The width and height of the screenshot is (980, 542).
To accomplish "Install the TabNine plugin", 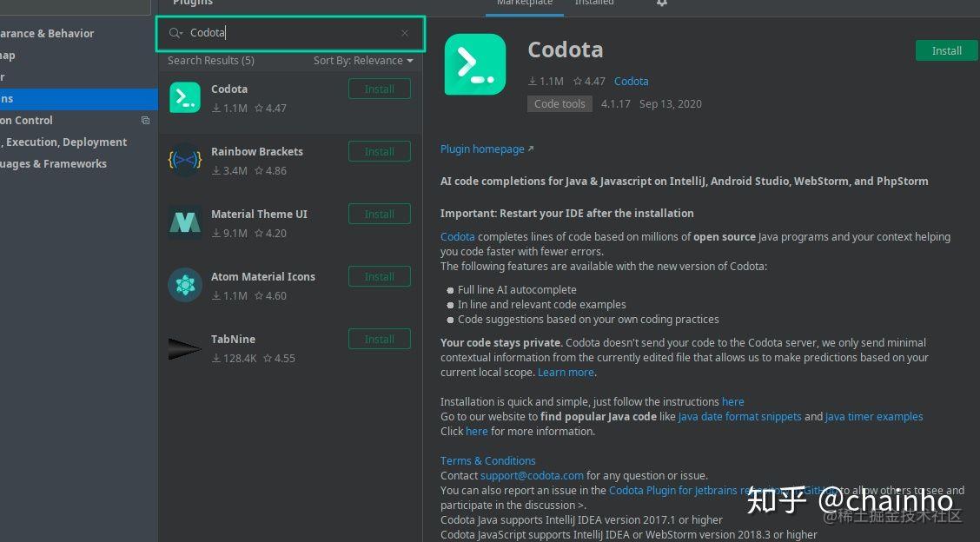I will [x=380, y=339].
